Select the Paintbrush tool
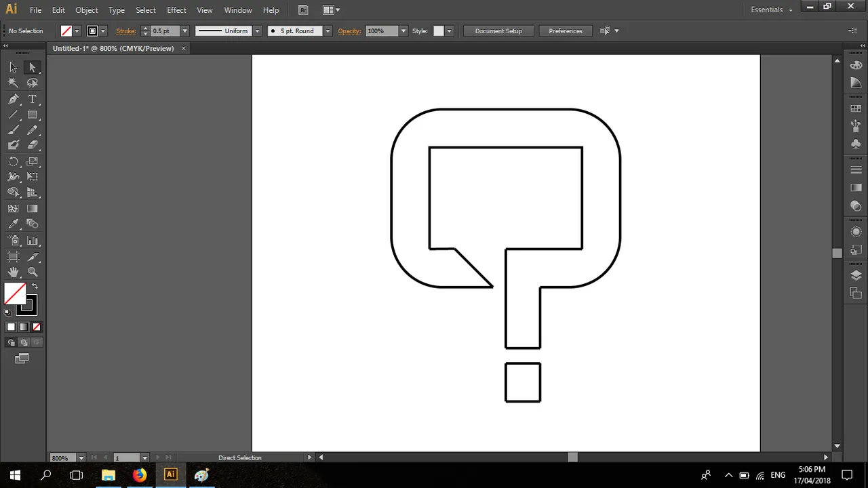Image resolution: width=868 pixels, height=488 pixels. click(13, 130)
